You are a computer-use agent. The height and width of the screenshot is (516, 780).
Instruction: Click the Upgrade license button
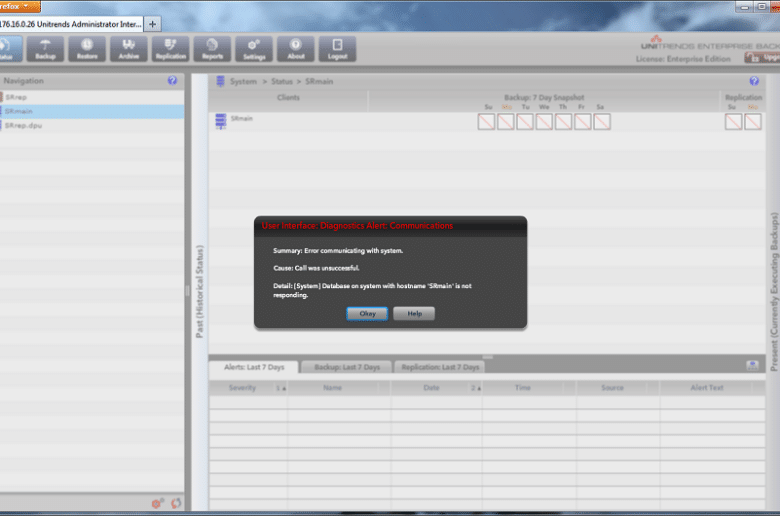(763, 58)
